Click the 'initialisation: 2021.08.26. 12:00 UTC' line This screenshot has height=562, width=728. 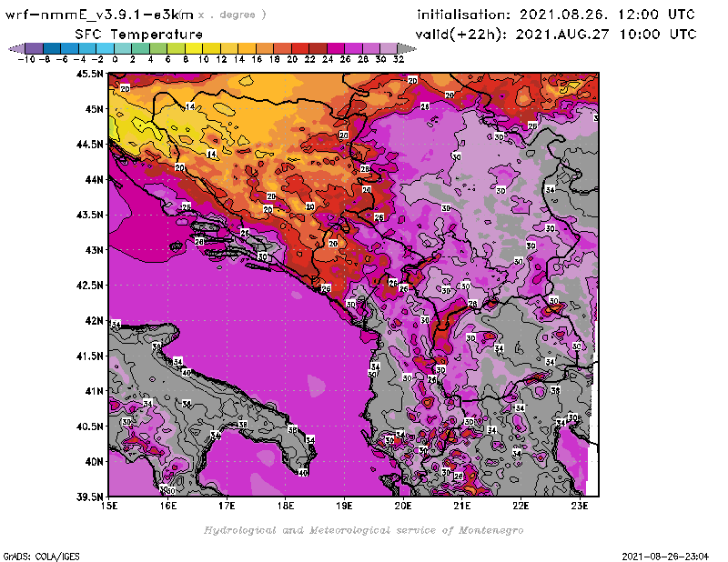point(556,15)
